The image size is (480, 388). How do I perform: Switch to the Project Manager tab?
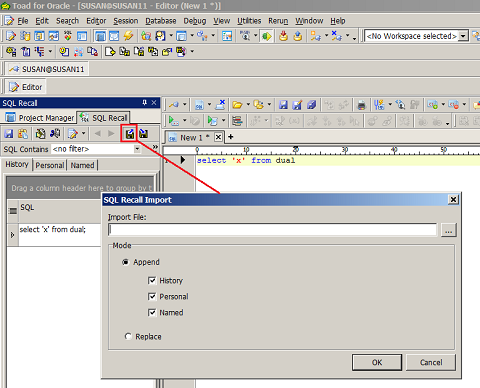pyautogui.click(x=40, y=118)
